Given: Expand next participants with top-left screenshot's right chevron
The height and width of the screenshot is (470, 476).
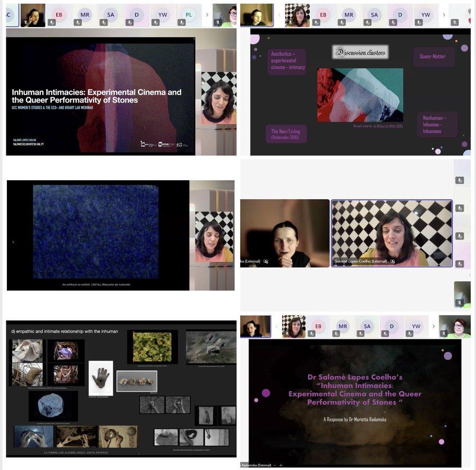Looking at the screenshot, I should click(x=207, y=15).
